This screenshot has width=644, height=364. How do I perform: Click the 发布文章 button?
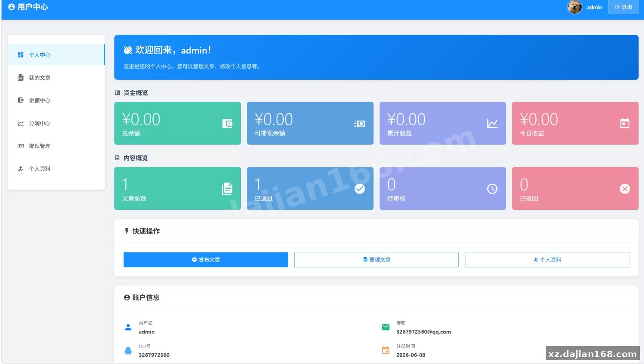[x=206, y=260]
